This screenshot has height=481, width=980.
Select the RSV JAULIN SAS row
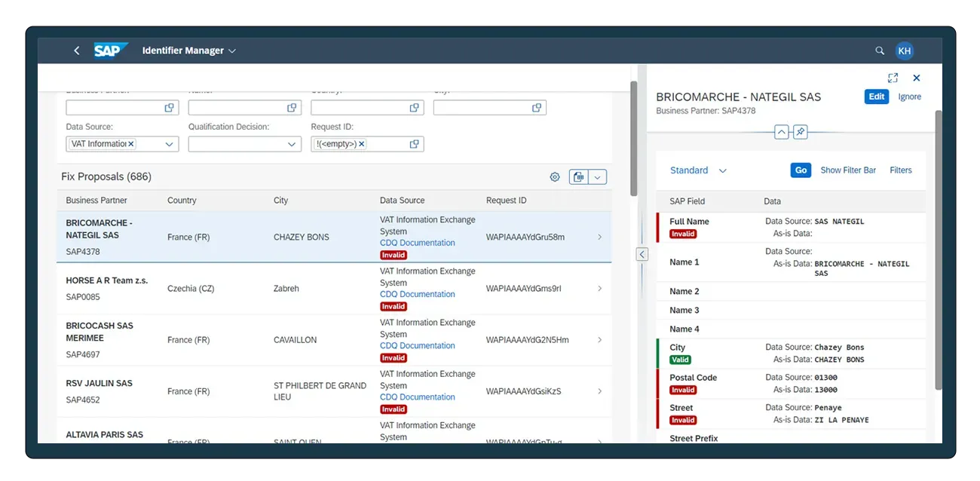click(334, 391)
